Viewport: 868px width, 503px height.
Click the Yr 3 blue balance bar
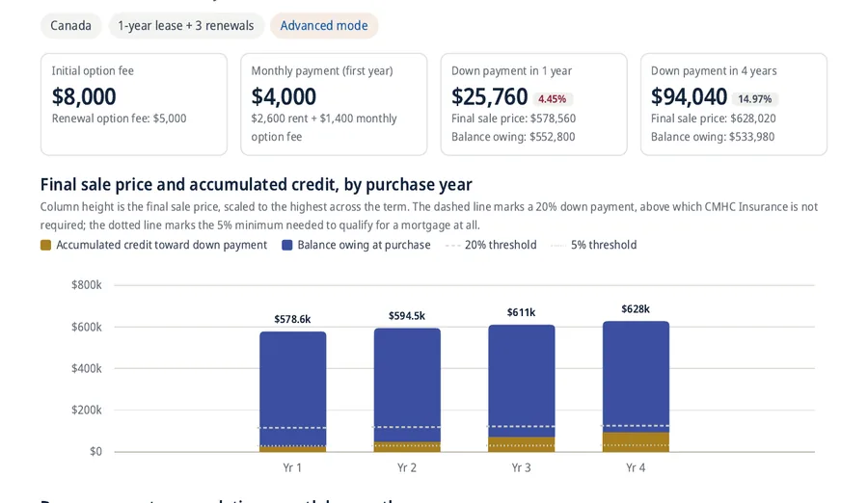(x=522, y=379)
